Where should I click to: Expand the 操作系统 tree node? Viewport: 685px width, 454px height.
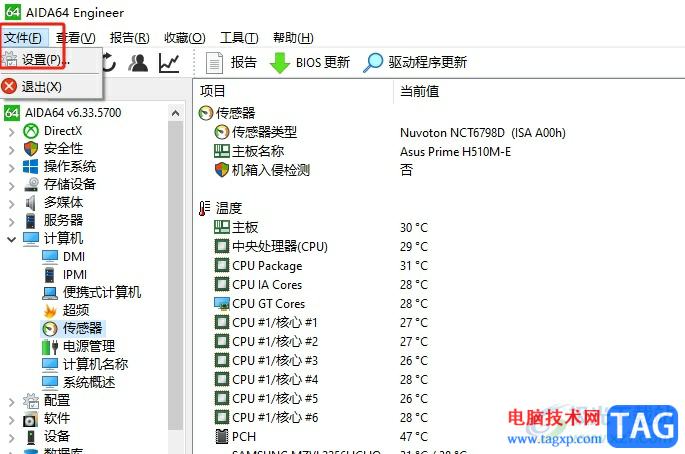pyautogui.click(x=12, y=167)
